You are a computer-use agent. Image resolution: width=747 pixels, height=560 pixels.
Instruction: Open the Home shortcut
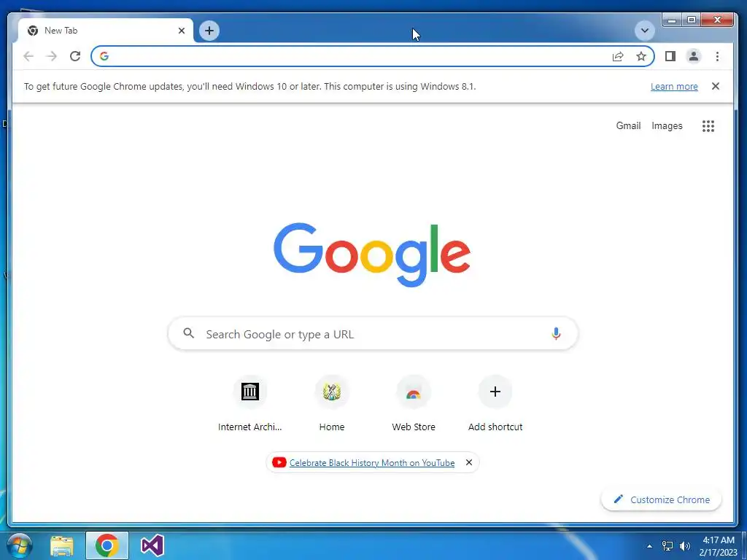(332, 404)
